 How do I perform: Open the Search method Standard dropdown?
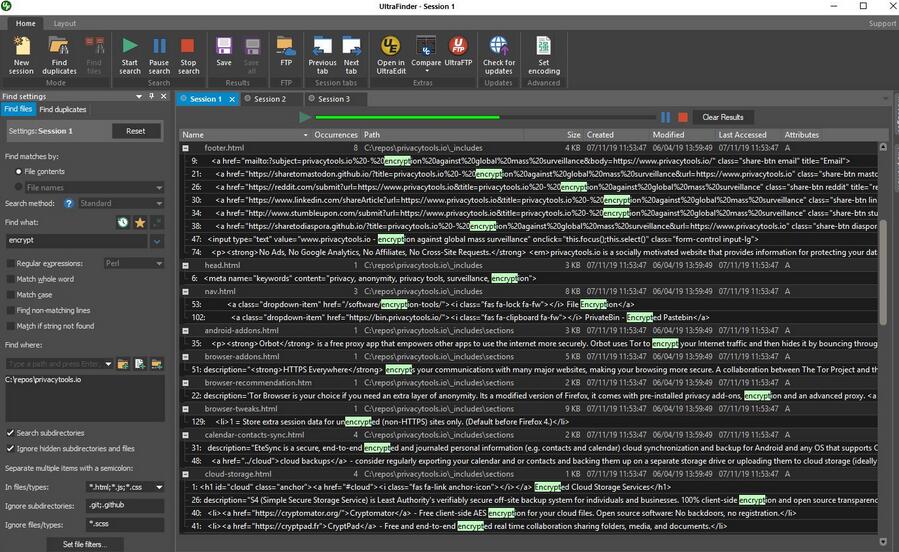pyautogui.click(x=120, y=203)
